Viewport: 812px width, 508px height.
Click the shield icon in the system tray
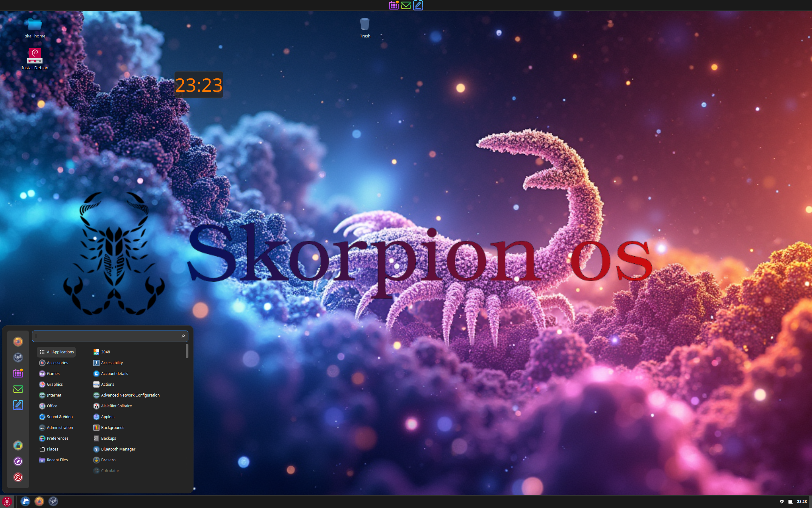[782, 502]
